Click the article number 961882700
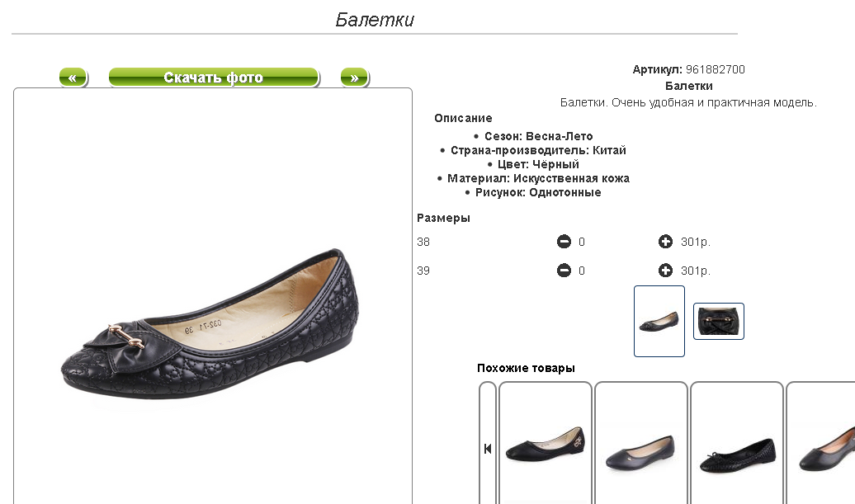 [x=716, y=69]
